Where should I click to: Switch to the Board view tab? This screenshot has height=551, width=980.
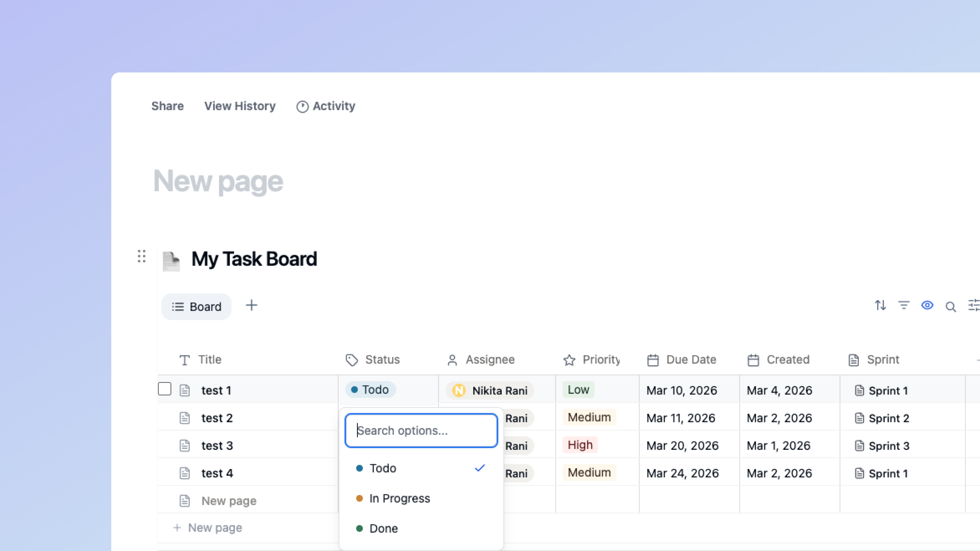(x=197, y=306)
